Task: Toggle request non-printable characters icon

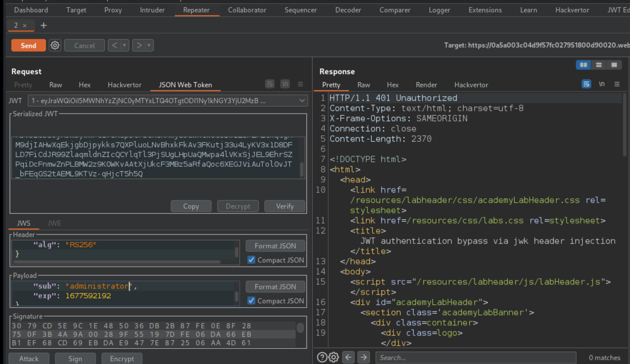Action: coord(285,84)
